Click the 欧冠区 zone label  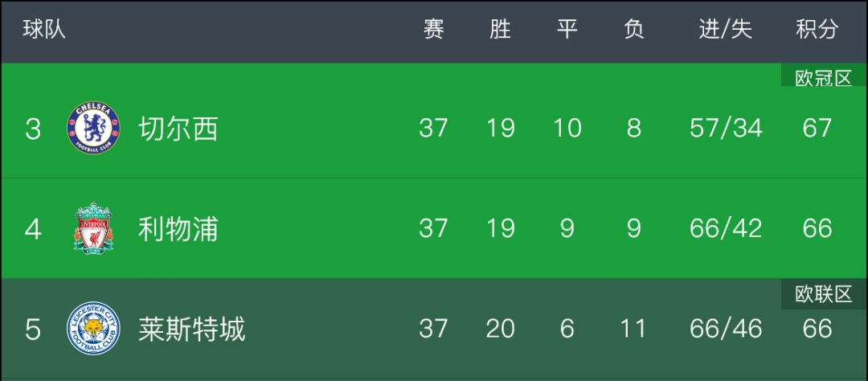[x=823, y=79]
